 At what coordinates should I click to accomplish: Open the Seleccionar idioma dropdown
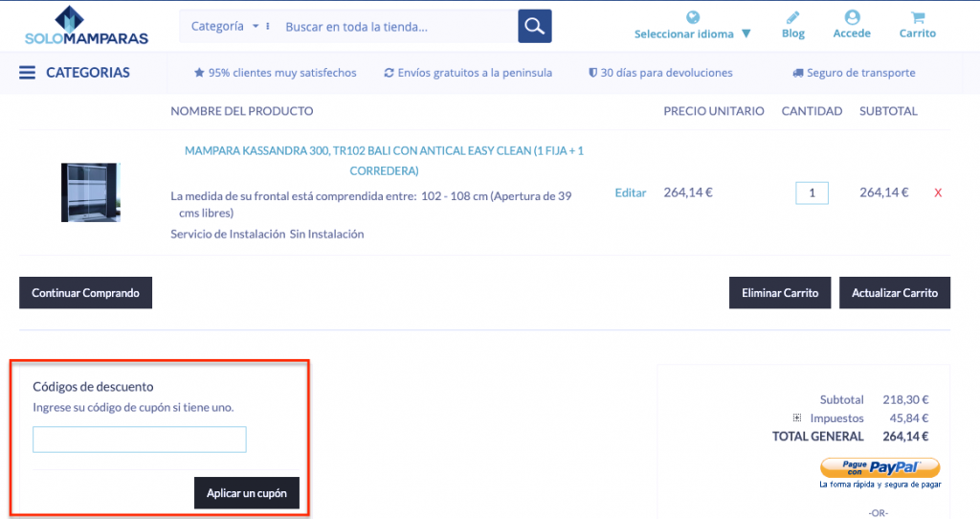point(692,34)
